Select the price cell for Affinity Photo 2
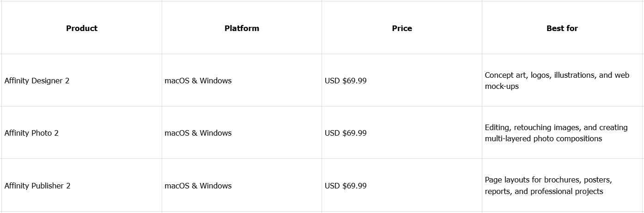The width and height of the screenshot is (644, 213). (346, 133)
